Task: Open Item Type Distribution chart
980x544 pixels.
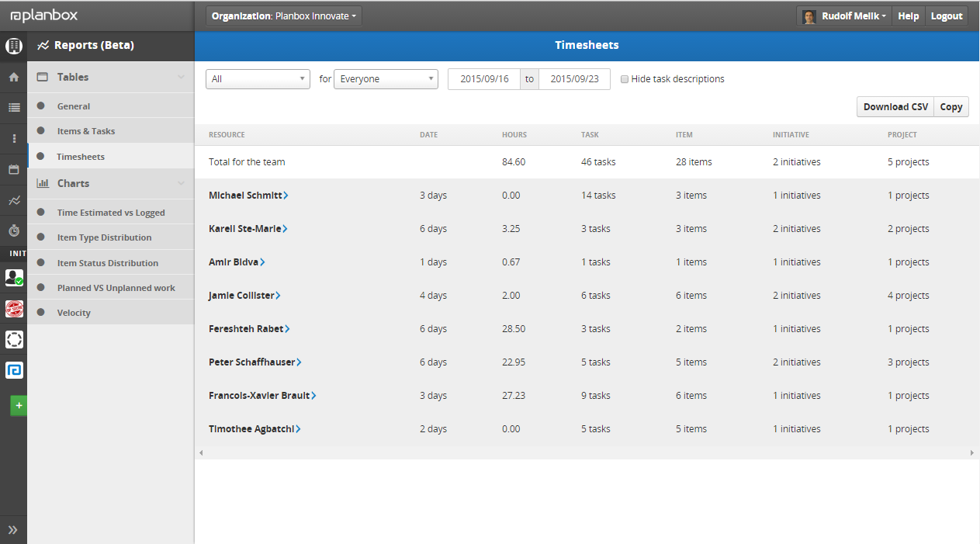Action: [x=111, y=237]
